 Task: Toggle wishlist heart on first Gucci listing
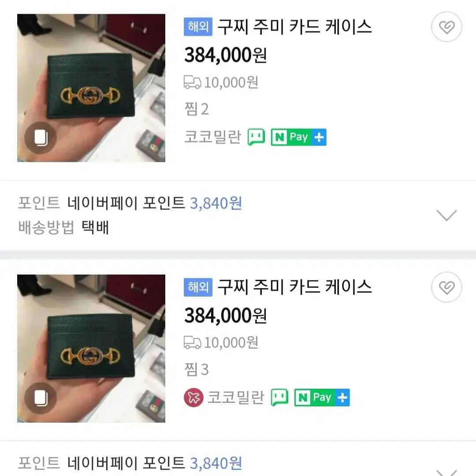click(x=446, y=27)
